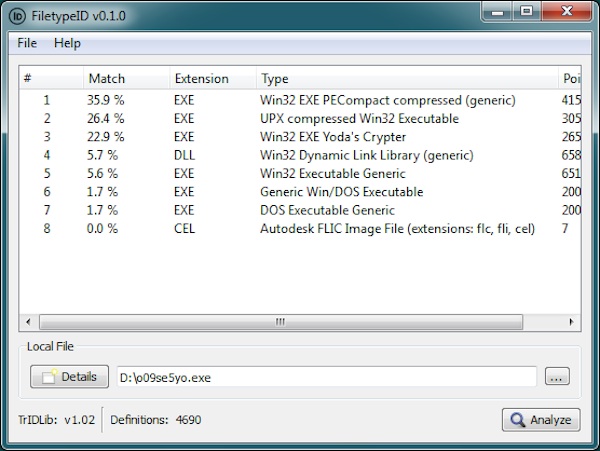
Task: Click the Analyze button
Action: (x=541, y=420)
